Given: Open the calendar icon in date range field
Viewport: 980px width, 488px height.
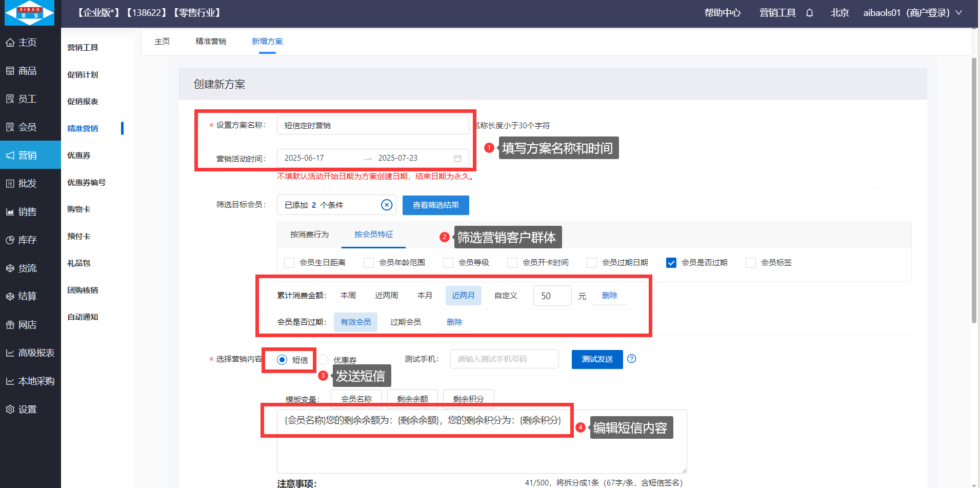Looking at the screenshot, I should tap(457, 158).
